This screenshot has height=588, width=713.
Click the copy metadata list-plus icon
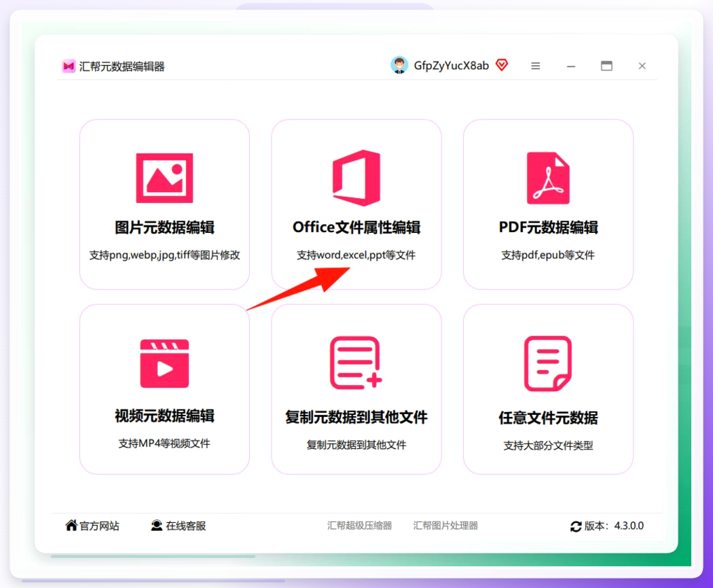point(356,363)
